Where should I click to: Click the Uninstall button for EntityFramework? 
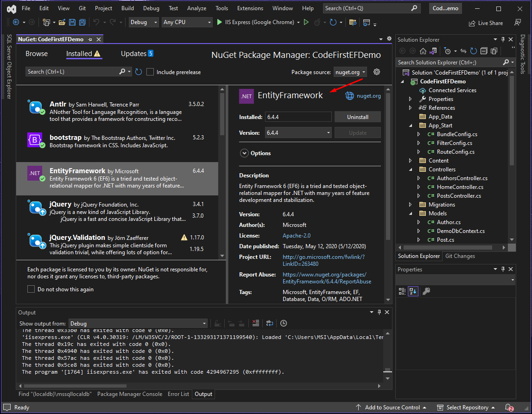point(357,116)
